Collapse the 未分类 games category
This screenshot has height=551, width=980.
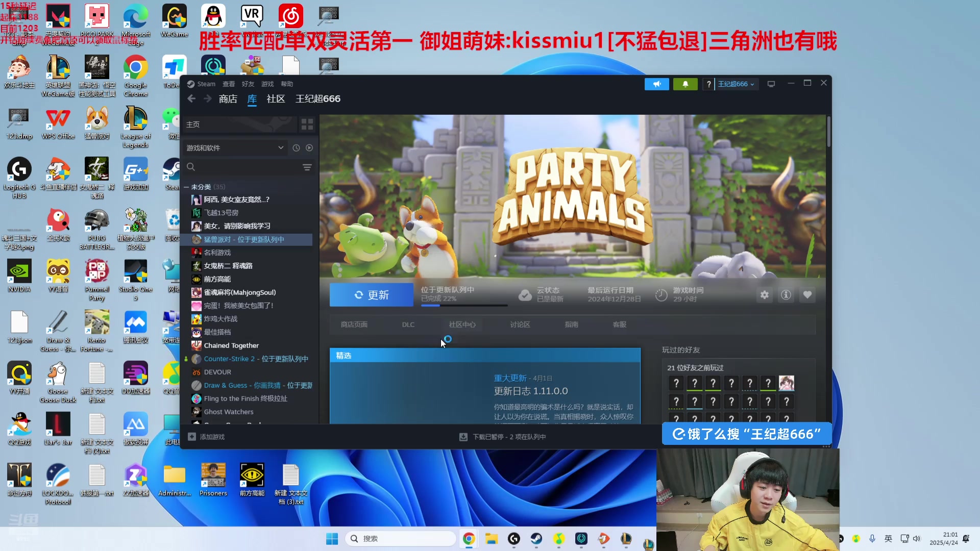pos(186,187)
